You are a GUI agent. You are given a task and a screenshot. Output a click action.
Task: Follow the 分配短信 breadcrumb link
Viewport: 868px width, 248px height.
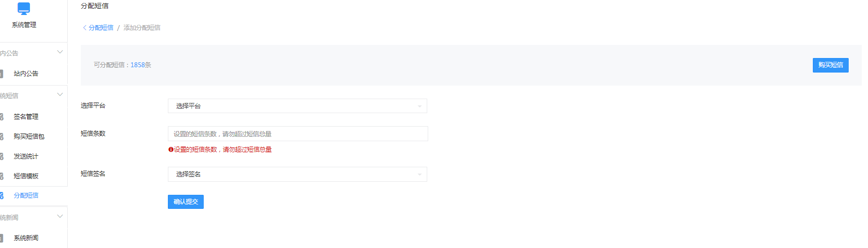(x=101, y=28)
